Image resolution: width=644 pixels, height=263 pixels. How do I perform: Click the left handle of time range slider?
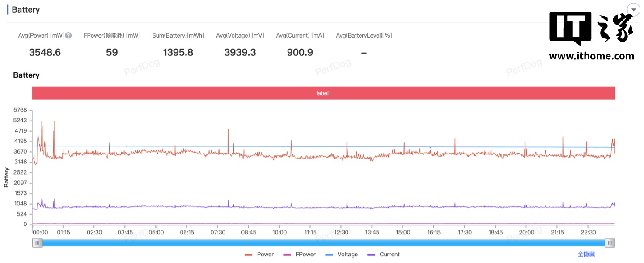coord(38,243)
